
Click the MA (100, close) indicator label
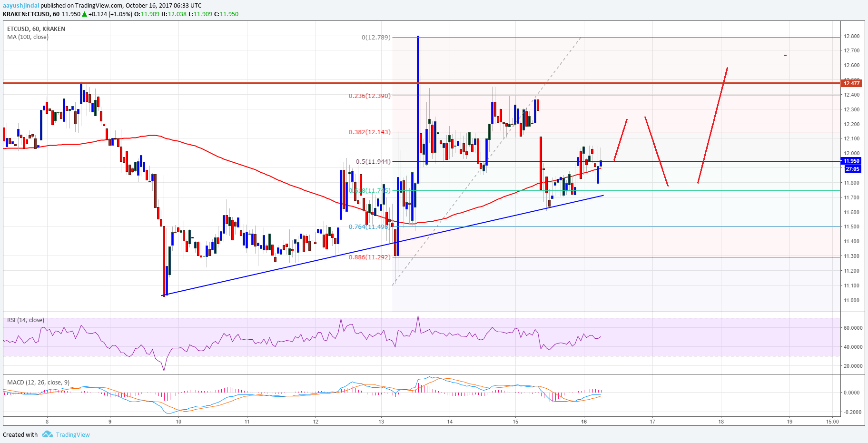(x=28, y=37)
